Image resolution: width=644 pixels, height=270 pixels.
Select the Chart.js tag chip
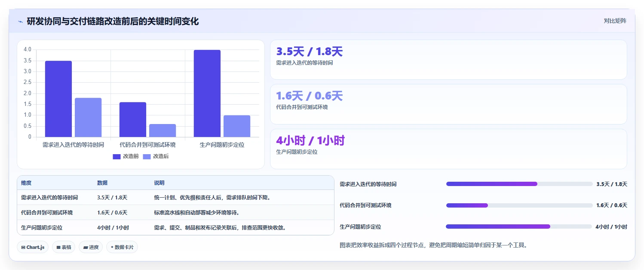[x=33, y=247]
